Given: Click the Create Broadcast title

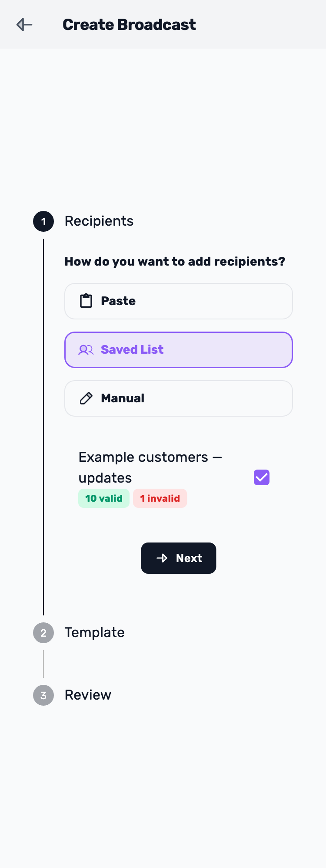Looking at the screenshot, I should tap(129, 25).
